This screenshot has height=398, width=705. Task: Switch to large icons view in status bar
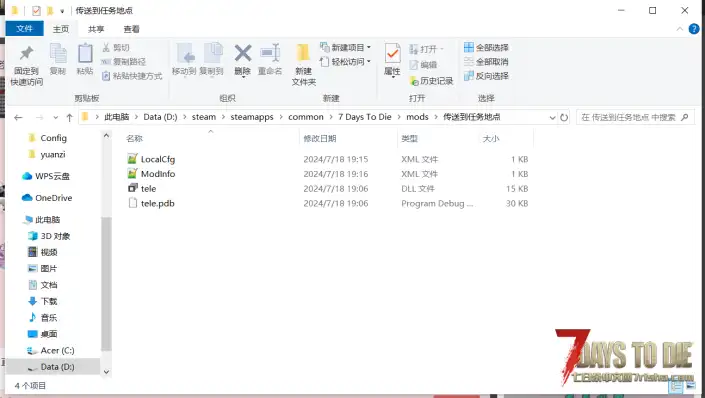pyautogui.click(x=690, y=385)
